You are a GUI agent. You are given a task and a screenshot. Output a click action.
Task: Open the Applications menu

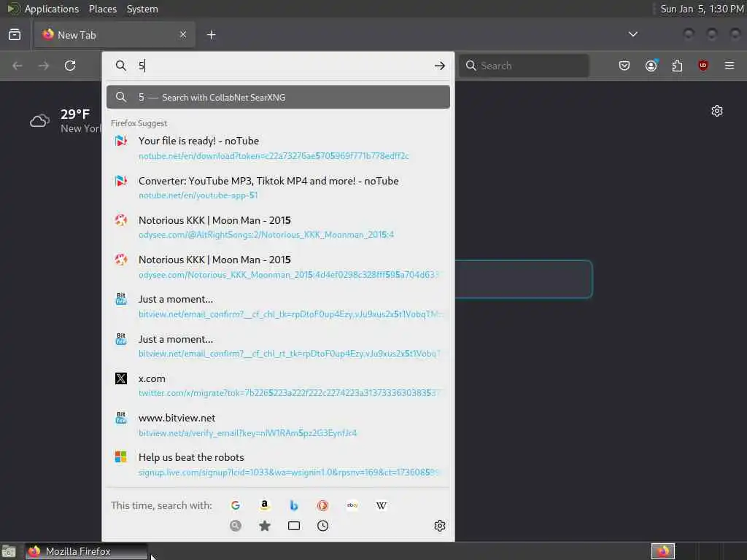52,9
